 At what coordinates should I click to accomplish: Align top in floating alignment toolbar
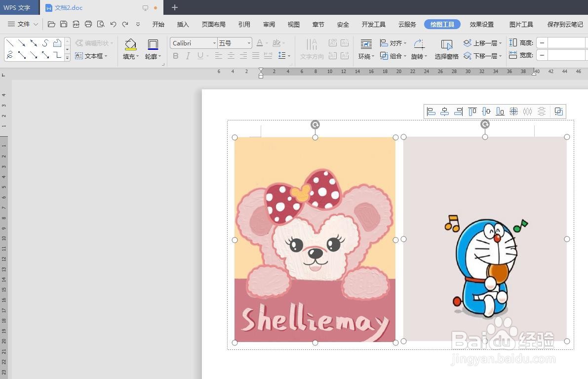472,112
